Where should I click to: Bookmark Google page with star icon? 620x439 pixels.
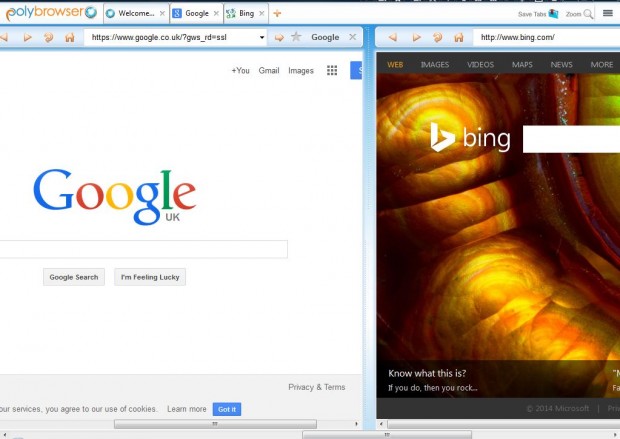tap(296, 37)
